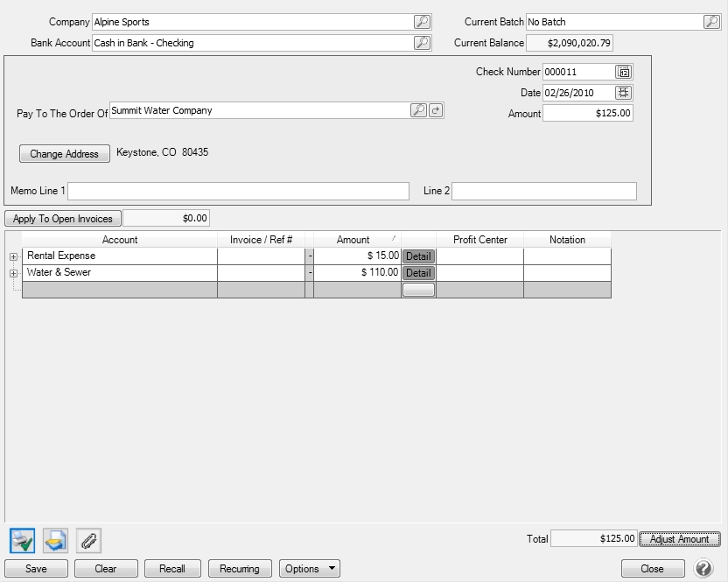Click into the Memo Line 1 field
Image resolution: width=728 pixels, height=582 pixels.
tap(238, 192)
